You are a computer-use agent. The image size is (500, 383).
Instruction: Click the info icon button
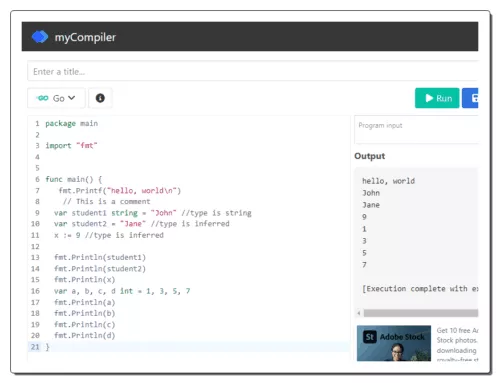[x=100, y=98]
